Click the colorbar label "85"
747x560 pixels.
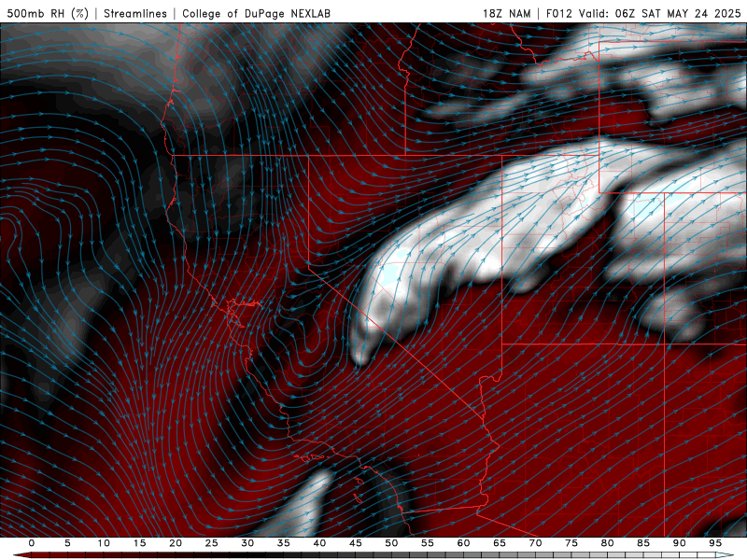[643, 543]
